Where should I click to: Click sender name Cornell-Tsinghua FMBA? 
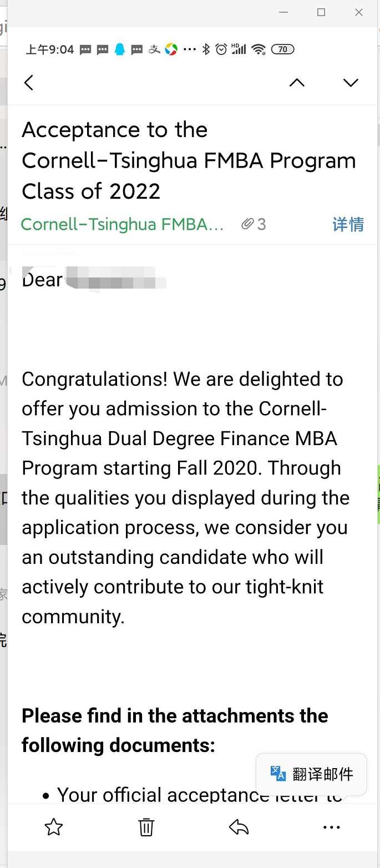pyautogui.click(x=122, y=224)
